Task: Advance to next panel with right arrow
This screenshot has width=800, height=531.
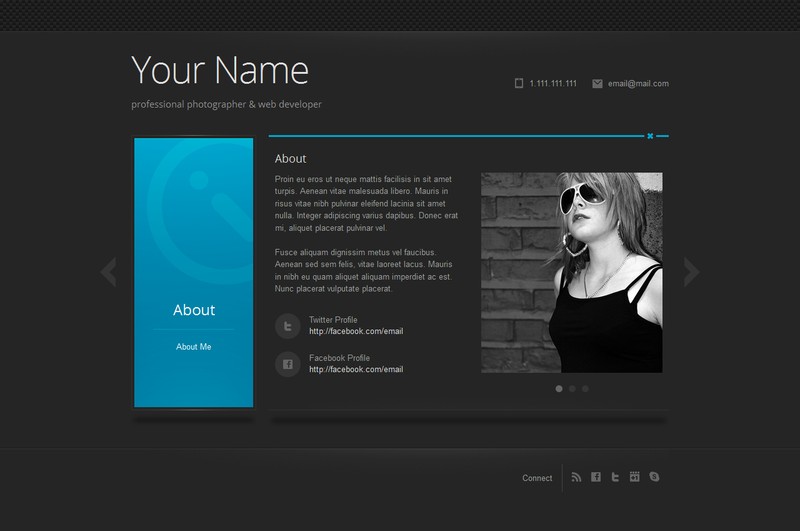Action: 690,272
